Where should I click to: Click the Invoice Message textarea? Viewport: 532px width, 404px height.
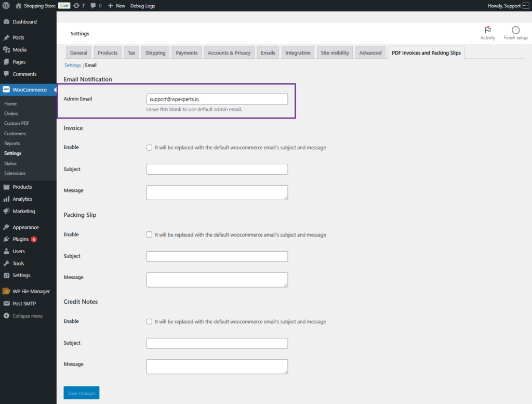(x=217, y=192)
